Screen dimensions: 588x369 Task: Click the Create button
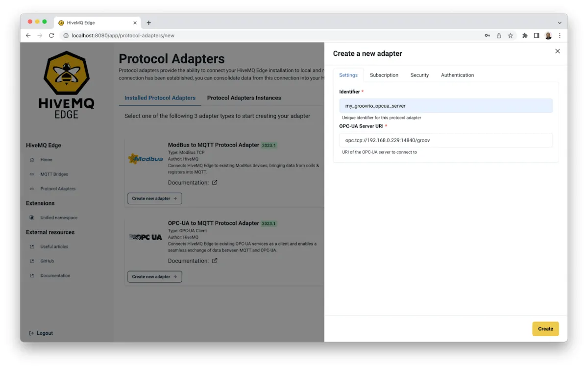[x=545, y=329]
